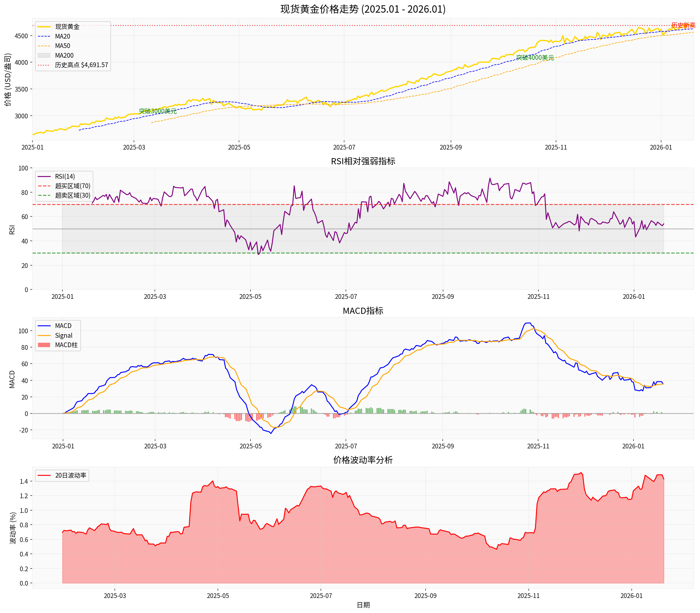The width and height of the screenshot is (700, 613).
Task: Click the MA50 legend label
Action: click(x=63, y=46)
